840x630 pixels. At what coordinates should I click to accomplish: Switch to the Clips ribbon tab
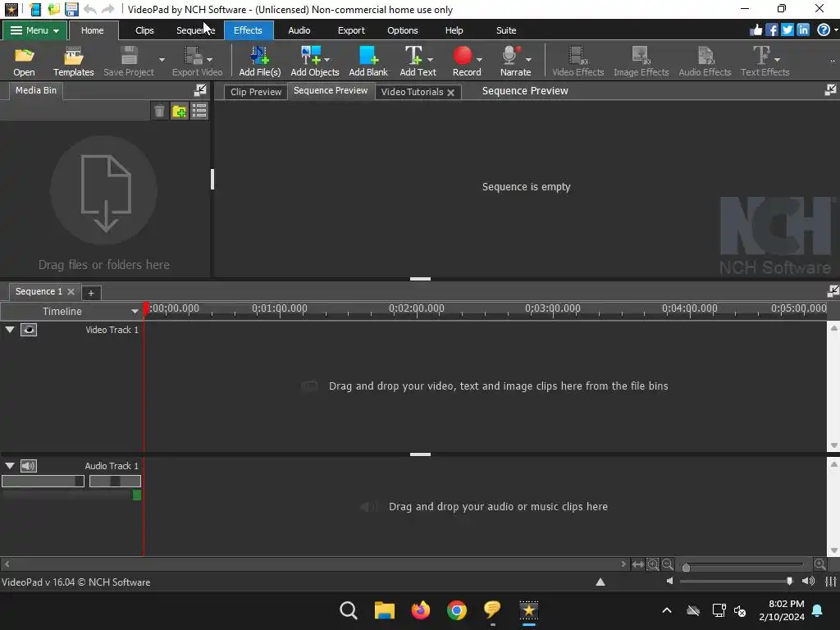tap(144, 30)
